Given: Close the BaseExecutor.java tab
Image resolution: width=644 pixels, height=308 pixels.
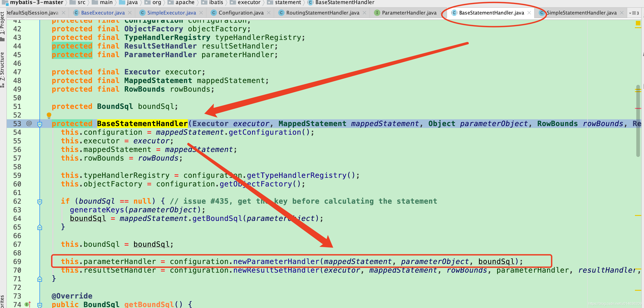Looking at the screenshot, I should 130,13.
